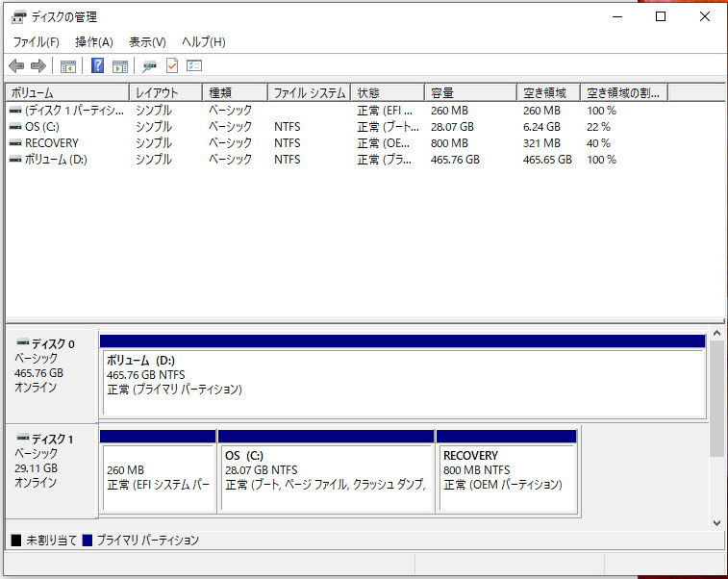The height and width of the screenshot is (579, 728).
Task: Select the OS (C:) partition block on Disk 1
Action: click(x=326, y=471)
